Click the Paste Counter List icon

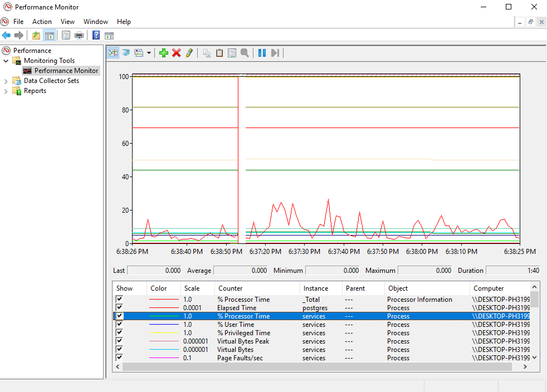219,52
